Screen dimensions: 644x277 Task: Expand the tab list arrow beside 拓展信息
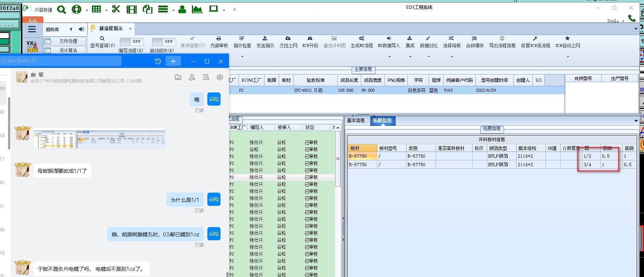tap(636, 121)
